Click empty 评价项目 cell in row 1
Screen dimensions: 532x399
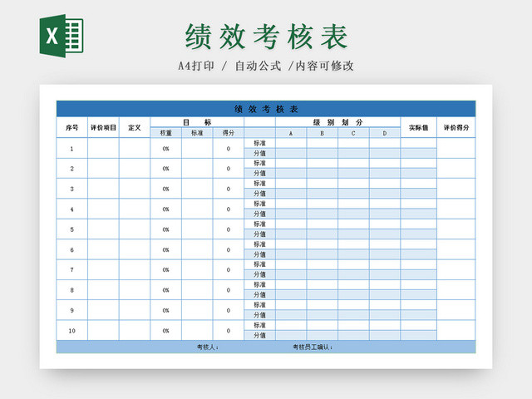(x=103, y=148)
